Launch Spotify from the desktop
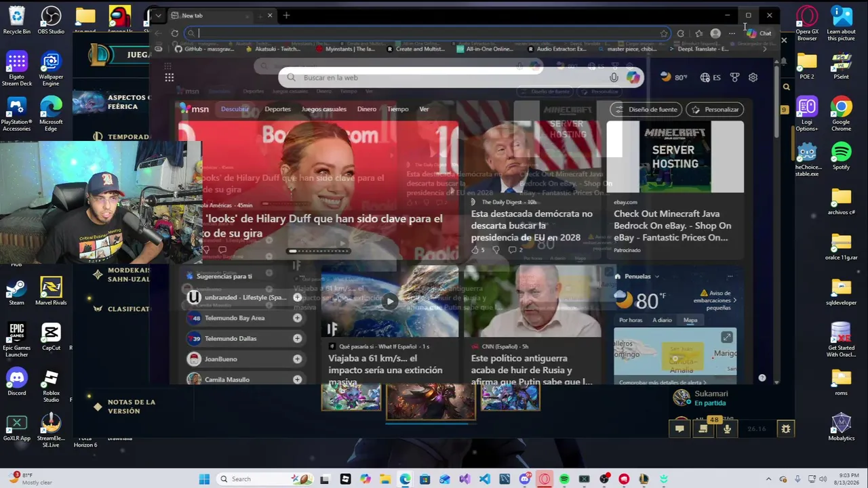Image resolution: width=868 pixels, height=488 pixels. pyautogui.click(x=841, y=155)
